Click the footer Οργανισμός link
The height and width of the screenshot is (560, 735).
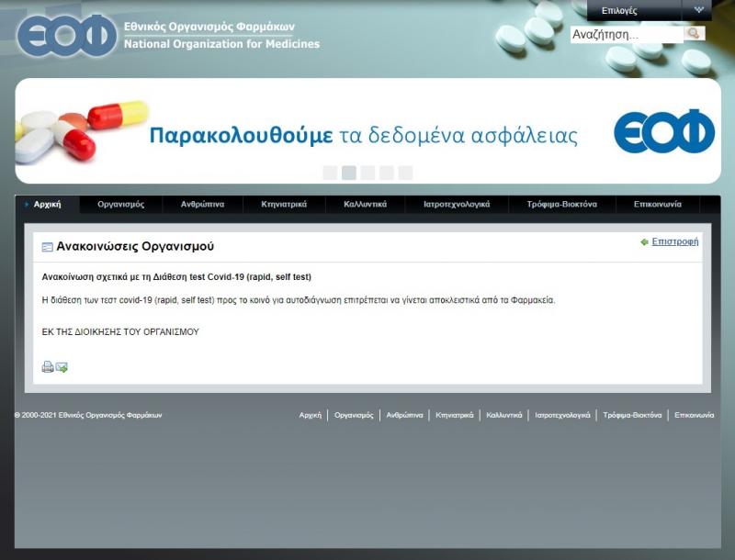pos(354,415)
